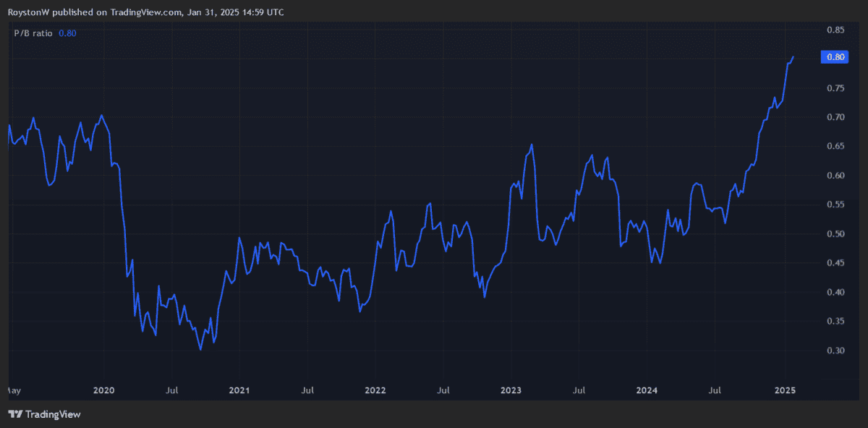
Task: Click the TradingView logo icon
Action: coord(14,414)
